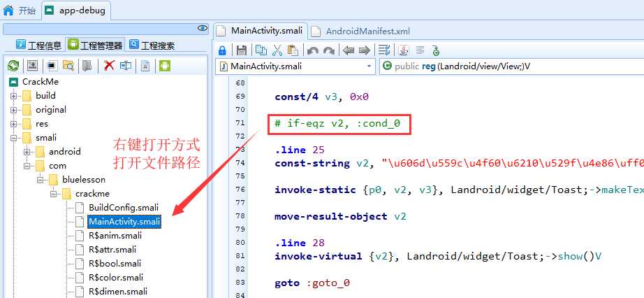
Task: Open folder search icon in project toolbar
Action: 68,66
